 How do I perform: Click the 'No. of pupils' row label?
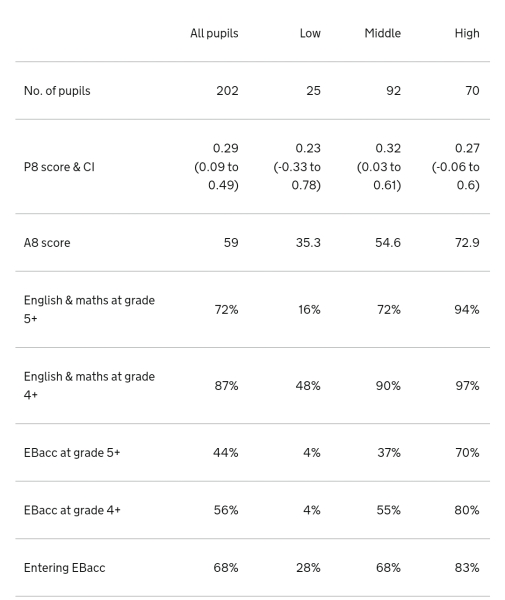pyautogui.click(x=57, y=91)
